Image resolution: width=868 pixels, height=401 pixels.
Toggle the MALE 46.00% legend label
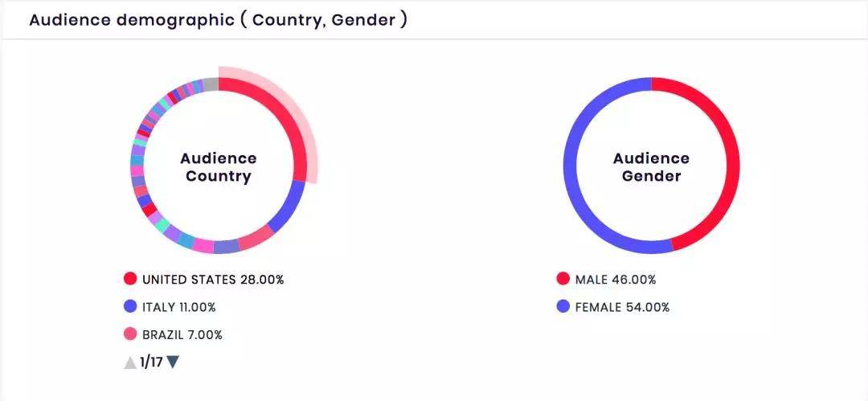[x=616, y=280]
